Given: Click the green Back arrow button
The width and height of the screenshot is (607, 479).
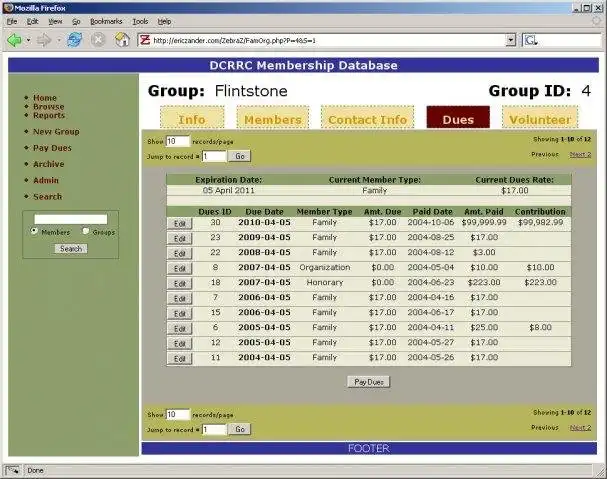Looking at the screenshot, I should [15, 40].
